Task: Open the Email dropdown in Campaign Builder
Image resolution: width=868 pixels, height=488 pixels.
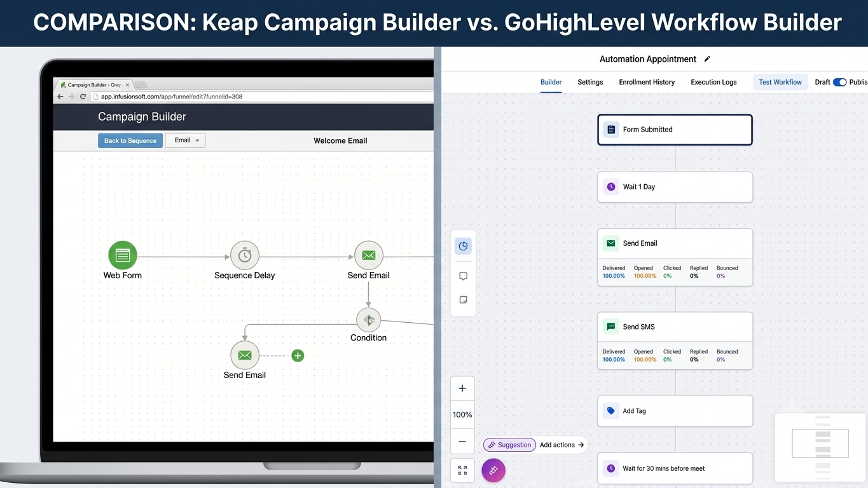Action: coord(185,140)
